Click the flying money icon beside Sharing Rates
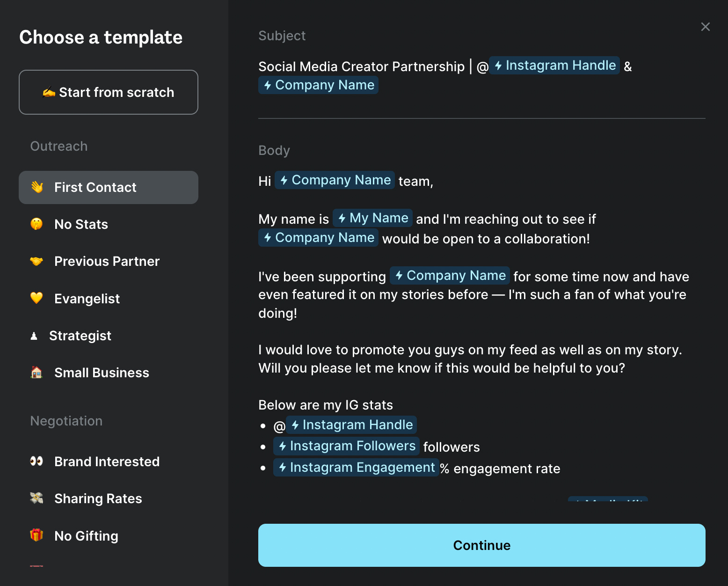Image resolution: width=728 pixels, height=586 pixels. (36, 498)
